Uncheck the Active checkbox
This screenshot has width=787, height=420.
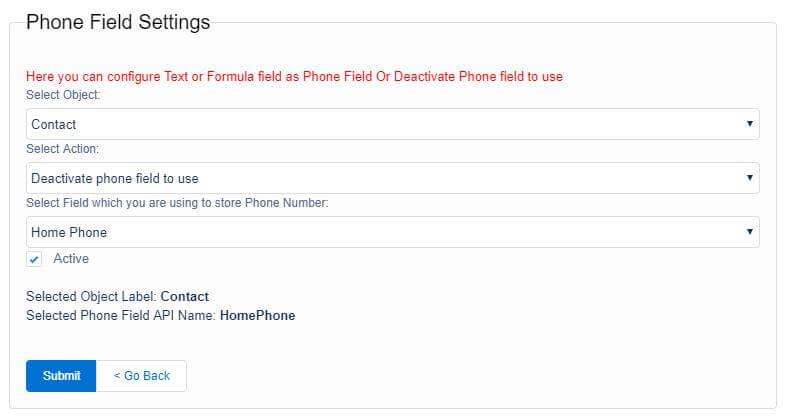[x=35, y=259]
